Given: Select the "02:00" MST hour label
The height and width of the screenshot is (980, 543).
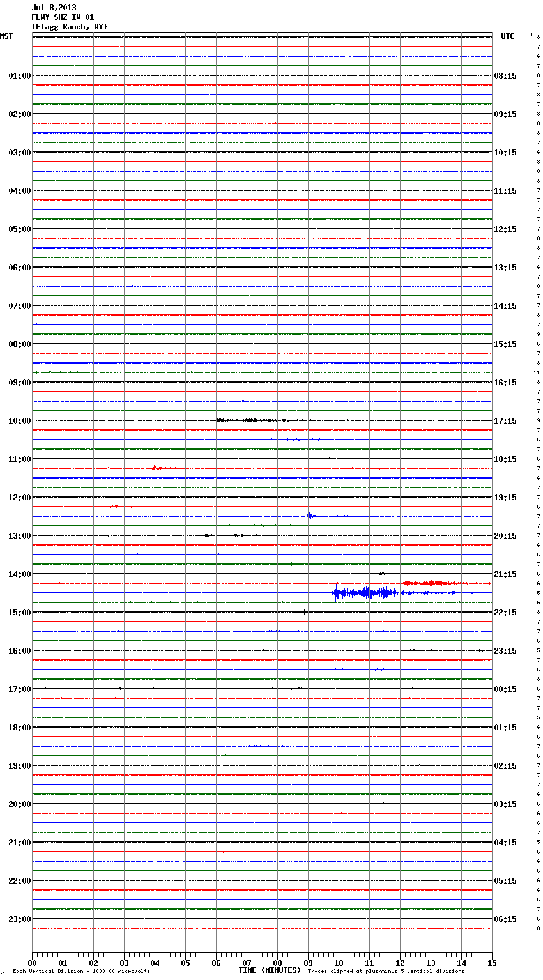Looking at the screenshot, I should 20,114.
